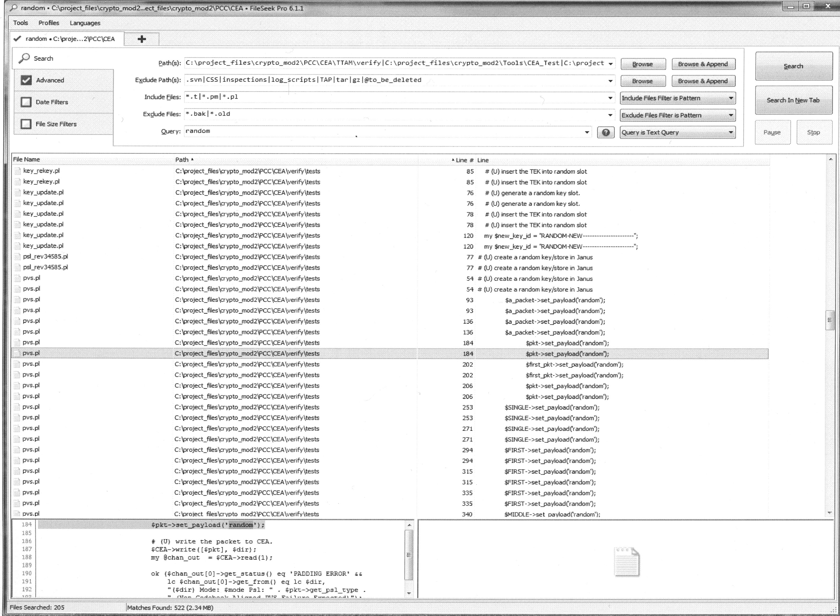The width and height of the screenshot is (840, 616).
Task: Click the Search magnifying glass icon
Action: click(x=25, y=58)
